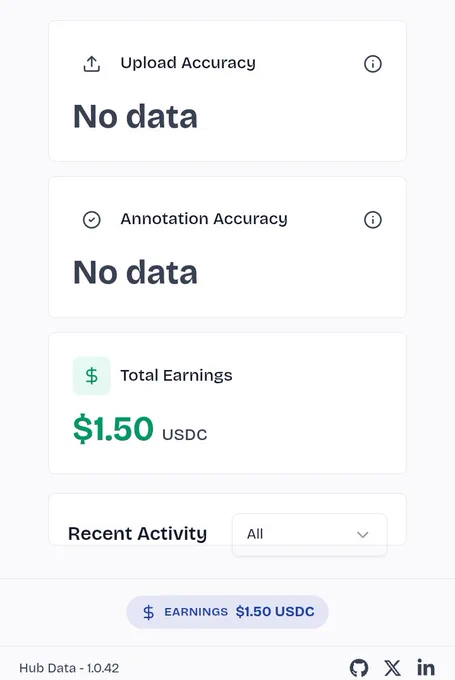Click the green dollar earnings icon

(x=92, y=376)
